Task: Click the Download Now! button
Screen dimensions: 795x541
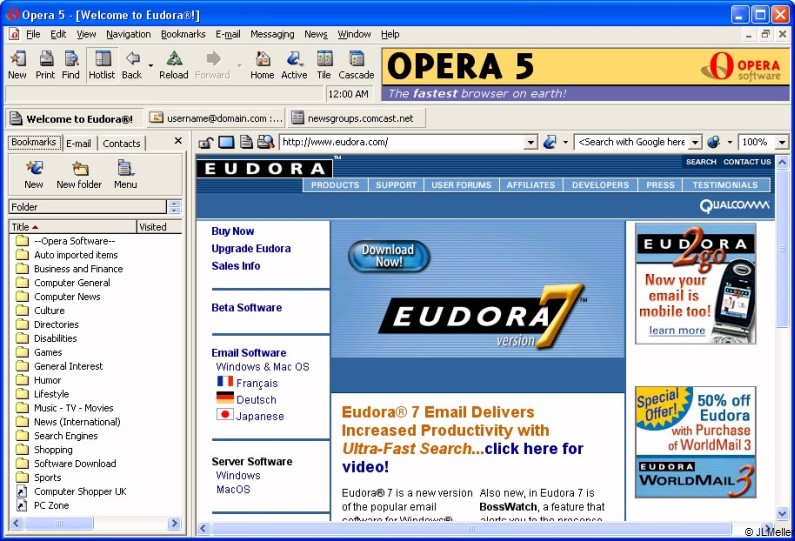Action: point(389,256)
